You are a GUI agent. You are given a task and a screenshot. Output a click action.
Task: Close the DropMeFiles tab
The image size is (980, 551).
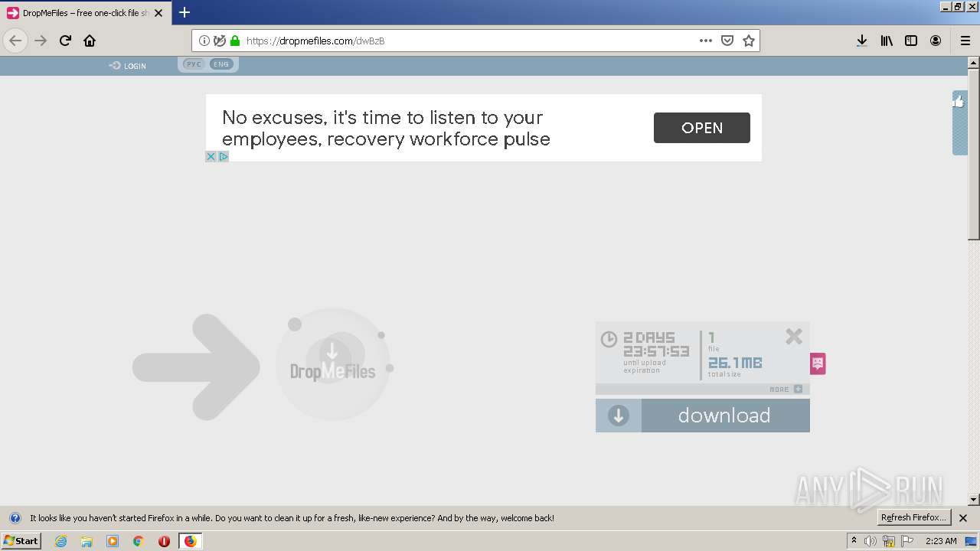tap(158, 13)
